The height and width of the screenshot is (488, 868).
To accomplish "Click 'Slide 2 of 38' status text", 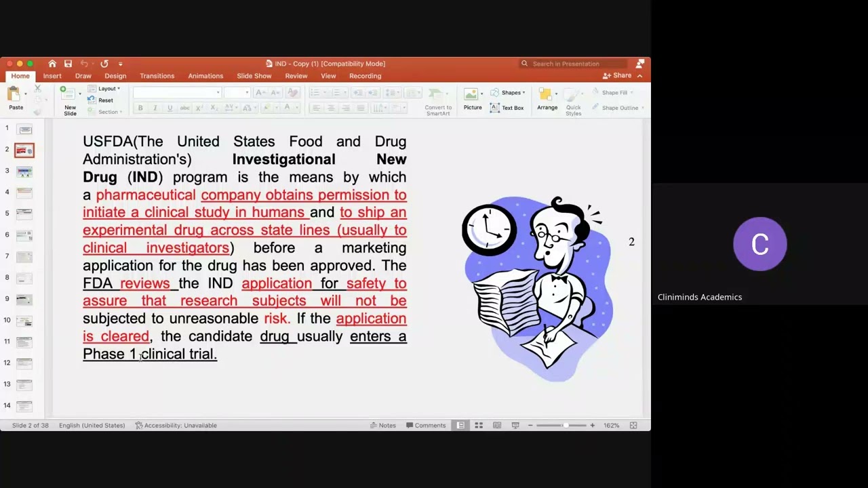I will click(30, 426).
